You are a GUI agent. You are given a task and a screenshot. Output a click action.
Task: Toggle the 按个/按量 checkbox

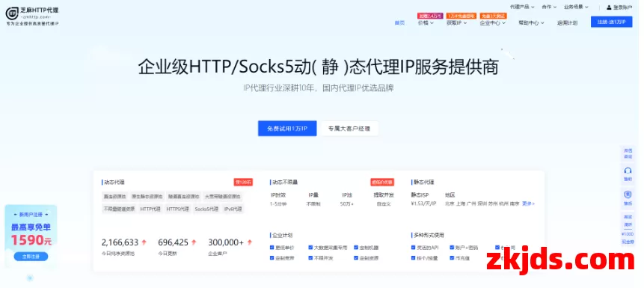coord(413,258)
